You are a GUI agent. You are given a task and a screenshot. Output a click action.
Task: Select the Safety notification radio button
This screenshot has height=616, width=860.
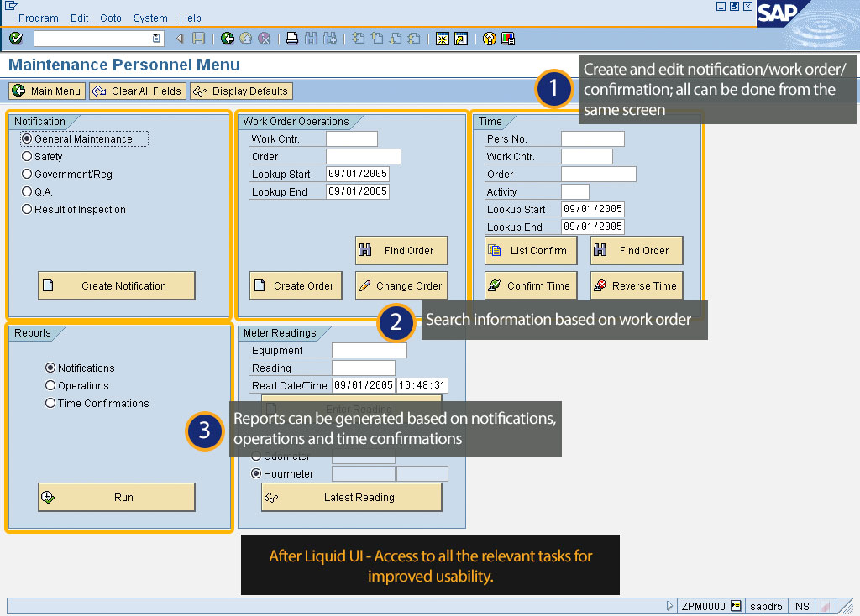tap(27, 156)
